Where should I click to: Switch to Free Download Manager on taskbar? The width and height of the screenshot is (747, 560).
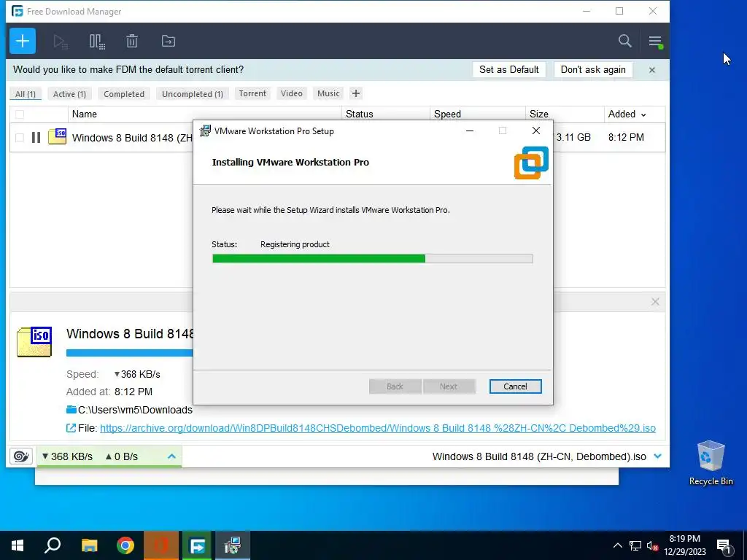point(197,545)
